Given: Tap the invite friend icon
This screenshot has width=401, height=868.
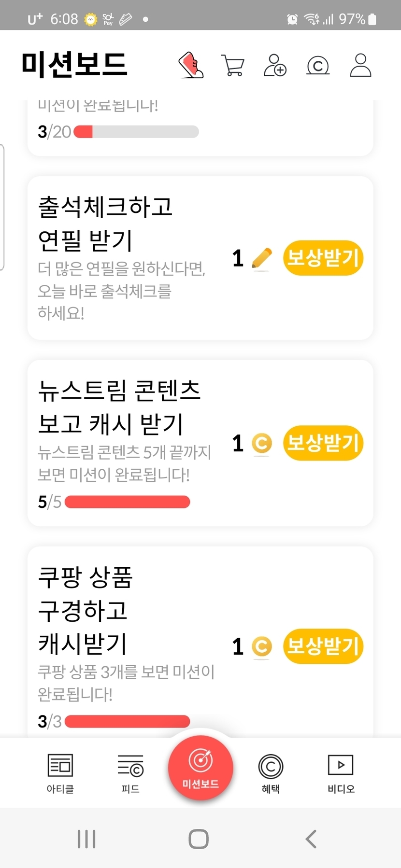Looking at the screenshot, I should pos(275,65).
